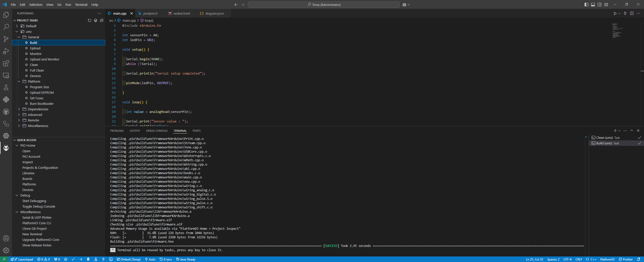Switch to the portpins.h editor tab

point(150,13)
